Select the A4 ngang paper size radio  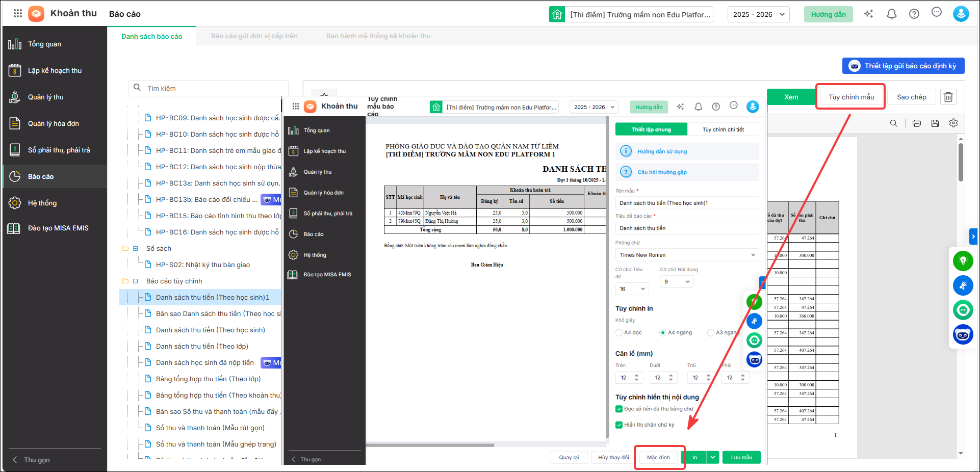(x=663, y=332)
